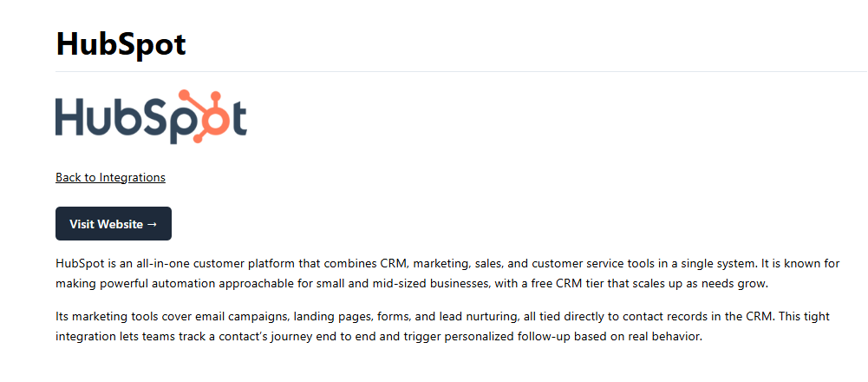Click the large HubSpot page heading
The width and height of the screenshot is (868, 382).
(121, 43)
